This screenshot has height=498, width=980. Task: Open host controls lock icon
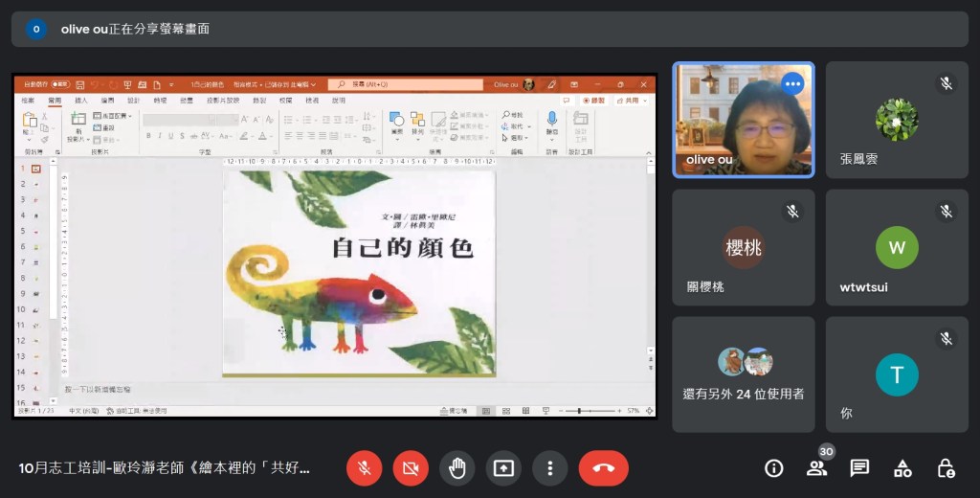click(946, 468)
